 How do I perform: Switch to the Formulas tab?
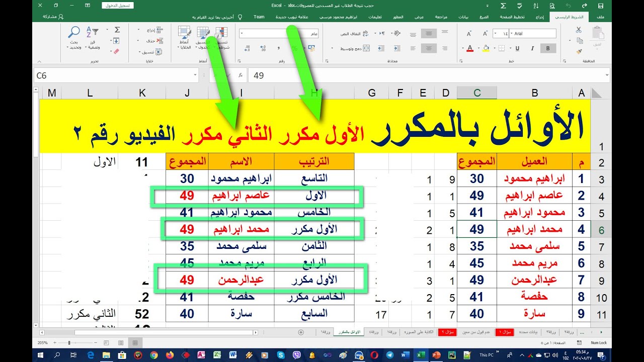click(x=484, y=17)
